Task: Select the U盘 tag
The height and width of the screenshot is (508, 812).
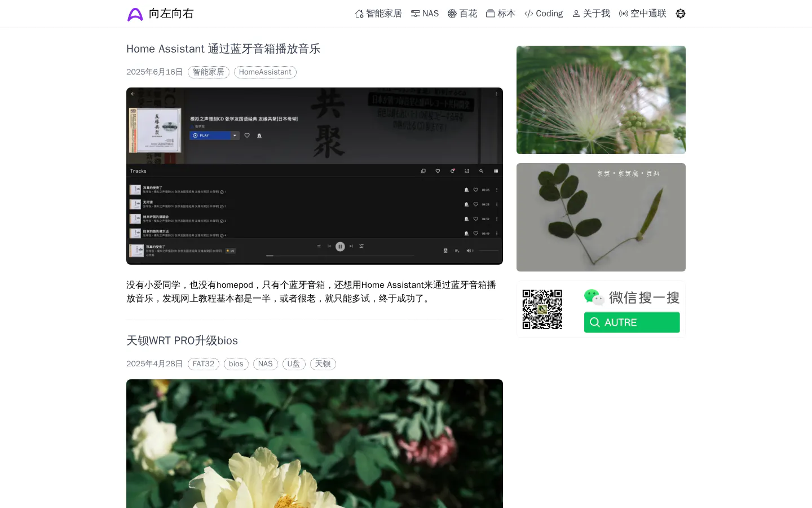Action: [294, 364]
